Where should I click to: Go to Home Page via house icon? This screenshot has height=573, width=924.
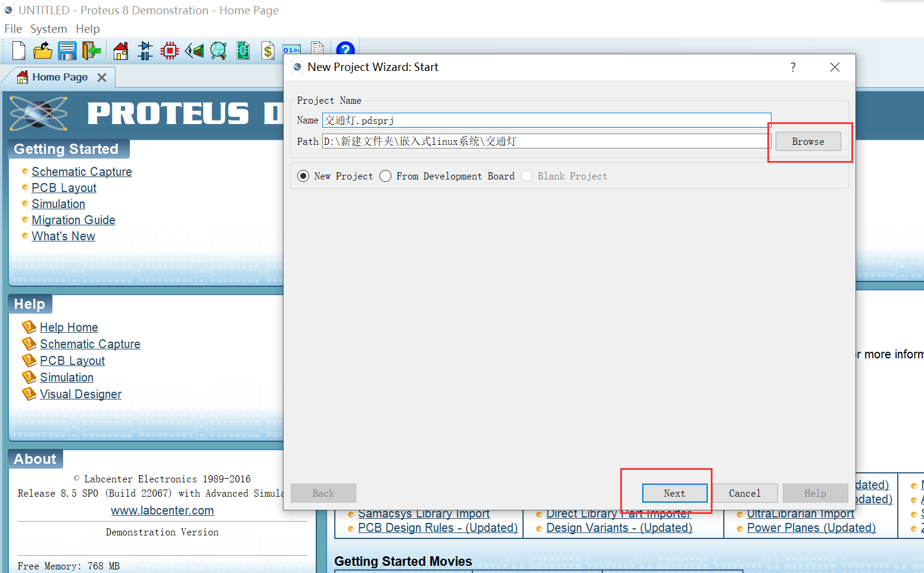(x=121, y=51)
